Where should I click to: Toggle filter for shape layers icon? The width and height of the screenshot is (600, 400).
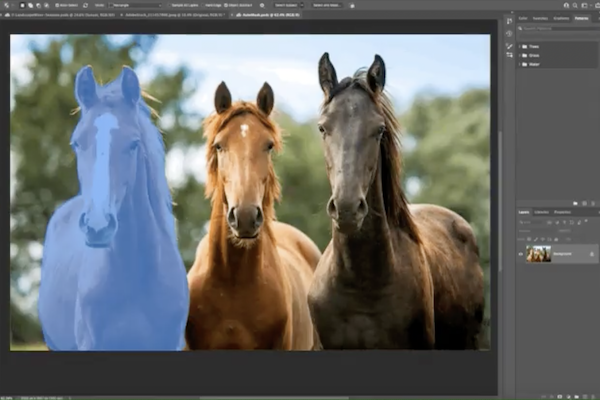point(572,222)
